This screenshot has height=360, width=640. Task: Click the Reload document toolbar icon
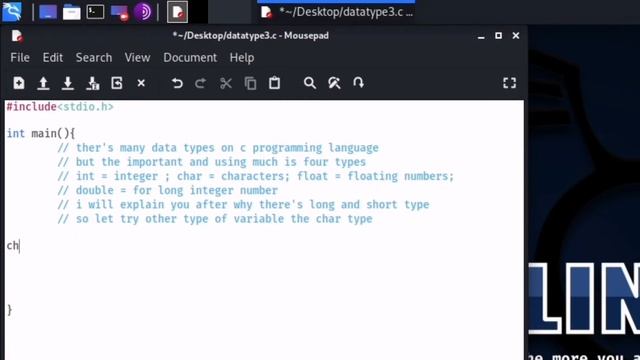coord(117,83)
